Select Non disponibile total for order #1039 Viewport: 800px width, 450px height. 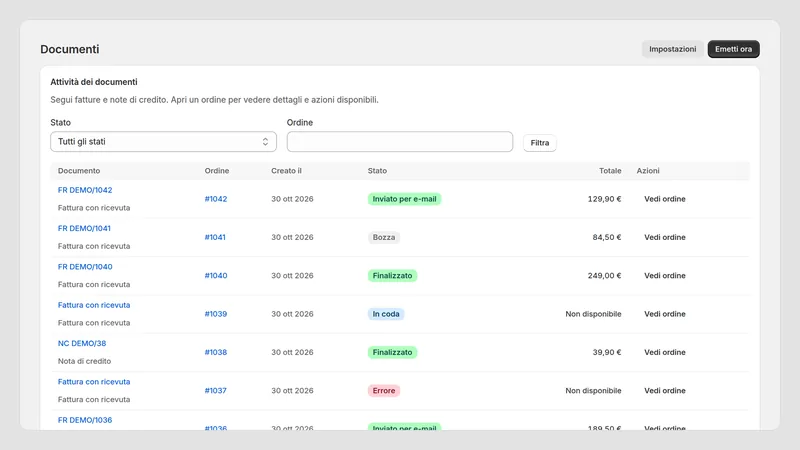pos(593,314)
